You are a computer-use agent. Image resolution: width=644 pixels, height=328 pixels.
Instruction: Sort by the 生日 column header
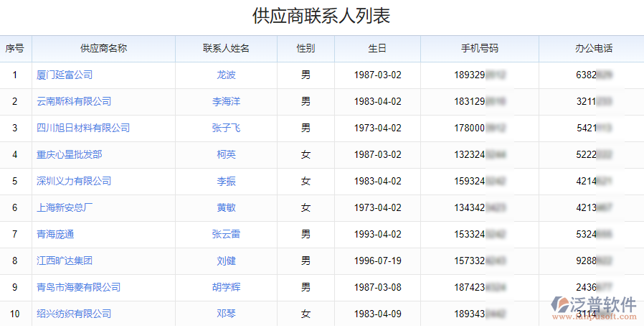pyautogui.click(x=377, y=49)
